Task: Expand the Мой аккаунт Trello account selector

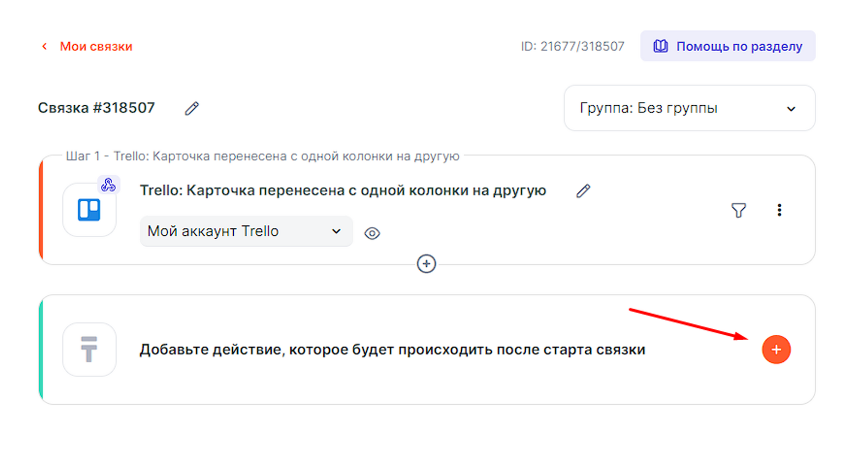Action: (x=246, y=231)
